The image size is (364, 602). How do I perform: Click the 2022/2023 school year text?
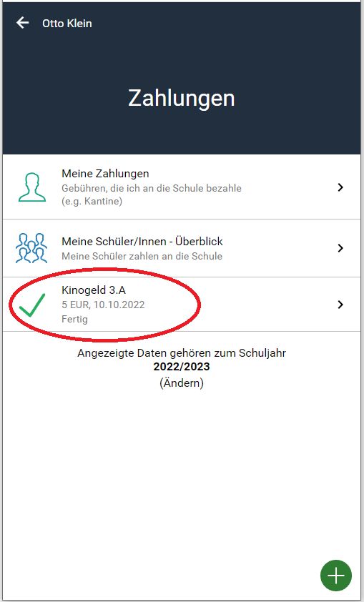coord(182,367)
